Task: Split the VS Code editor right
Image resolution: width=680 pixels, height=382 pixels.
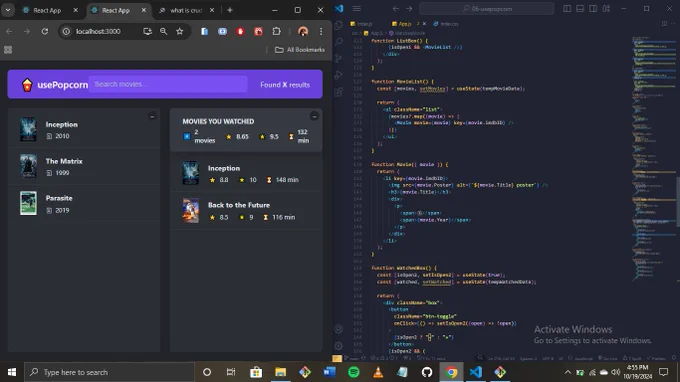Action: pos(664,24)
